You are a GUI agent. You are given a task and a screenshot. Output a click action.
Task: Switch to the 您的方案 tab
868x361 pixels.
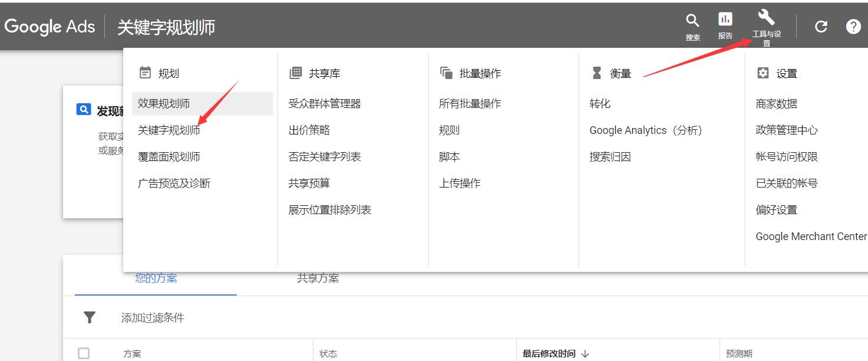click(x=156, y=278)
